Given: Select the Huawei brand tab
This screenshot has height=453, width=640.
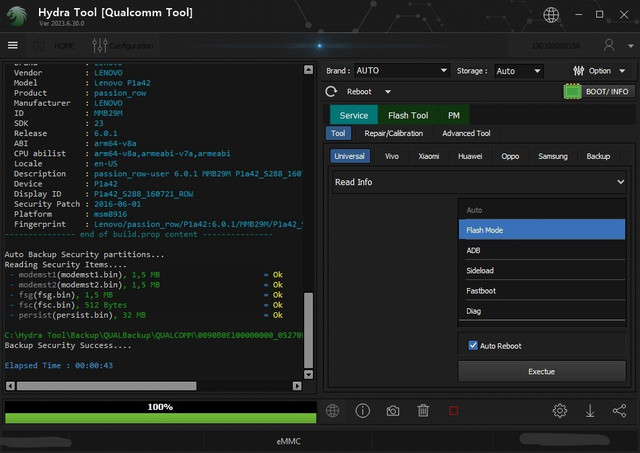Looking at the screenshot, I should 470,156.
